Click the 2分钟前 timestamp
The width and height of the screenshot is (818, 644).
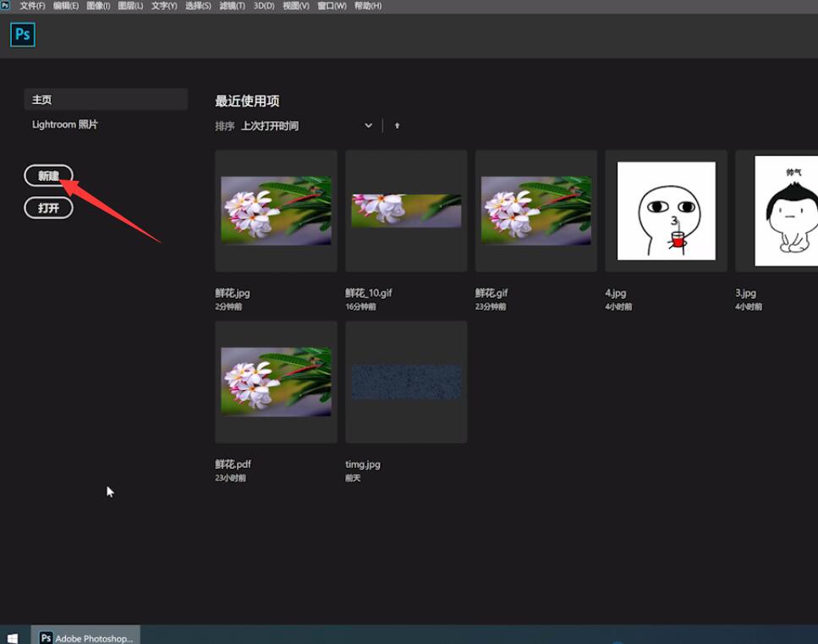(x=228, y=306)
